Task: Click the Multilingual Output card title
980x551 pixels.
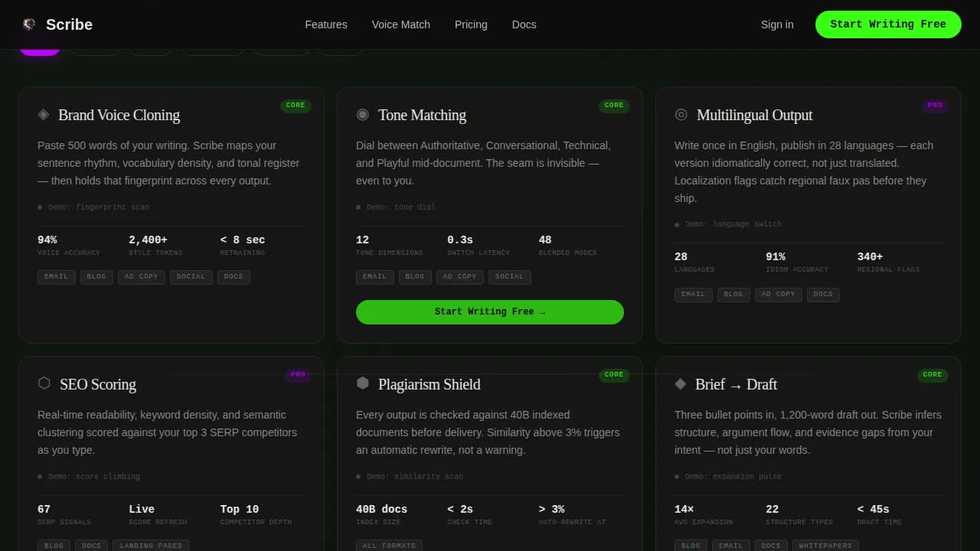Action: click(755, 115)
